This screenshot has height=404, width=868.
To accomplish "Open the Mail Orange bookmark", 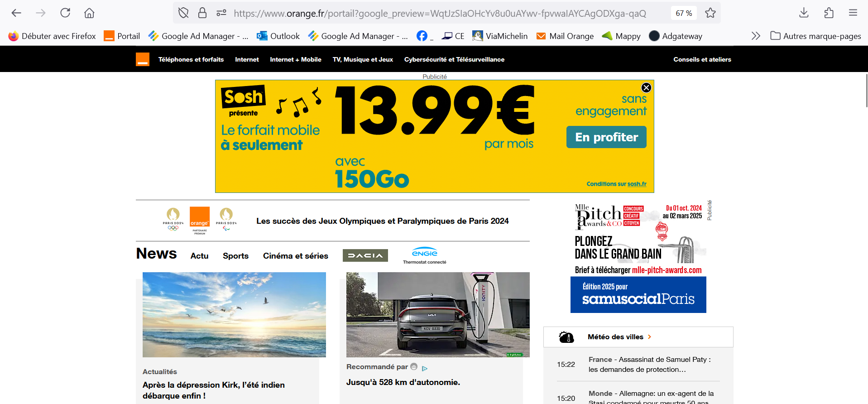I will (565, 36).
